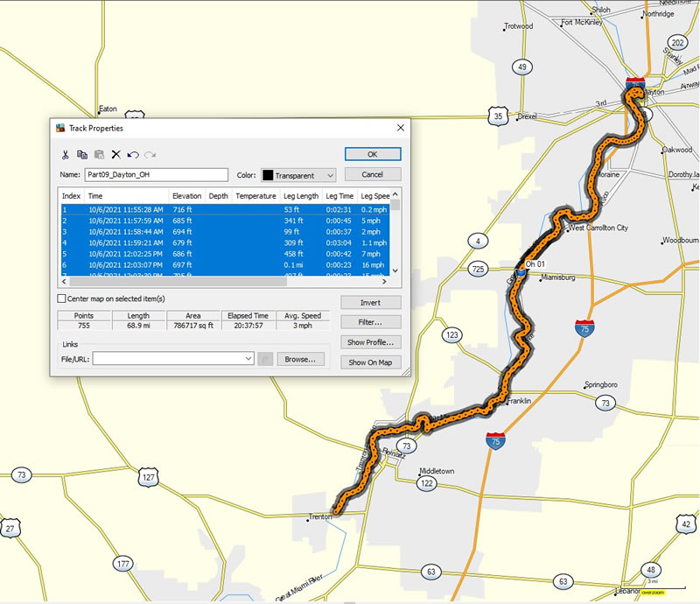Select track point row with 11:59:21 AM

(225, 243)
